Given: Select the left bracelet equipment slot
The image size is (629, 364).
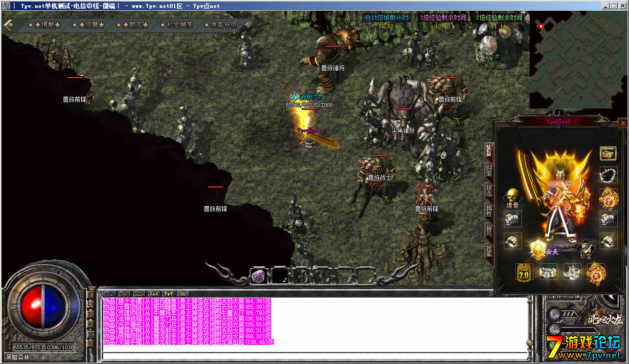Looking at the screenshot, I should 513,219.
